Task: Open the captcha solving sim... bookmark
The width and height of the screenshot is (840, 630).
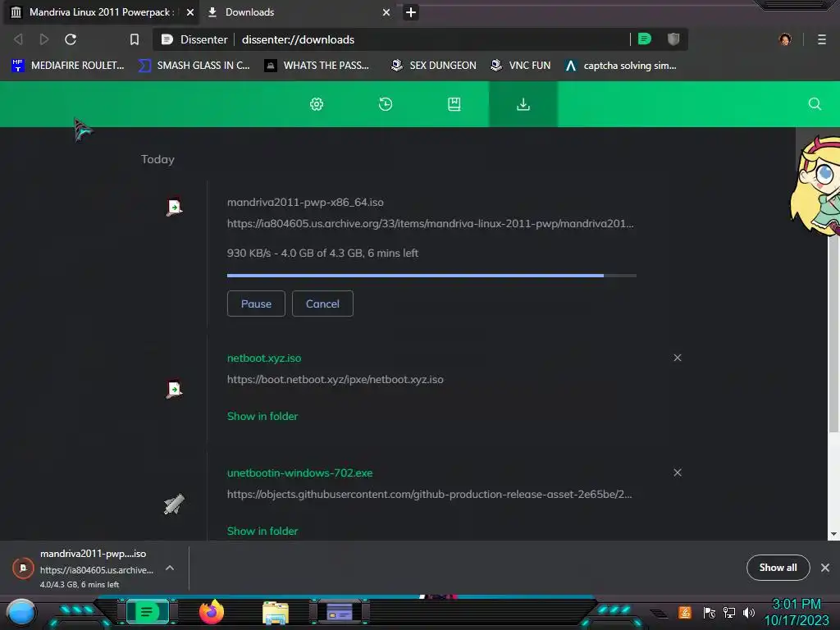Action: tap(621, 66)
